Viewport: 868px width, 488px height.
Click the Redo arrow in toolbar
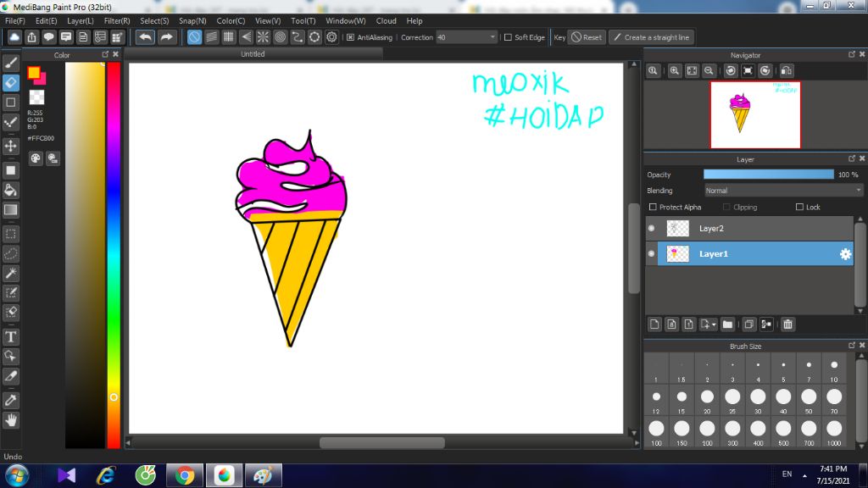tap(167, 37)
